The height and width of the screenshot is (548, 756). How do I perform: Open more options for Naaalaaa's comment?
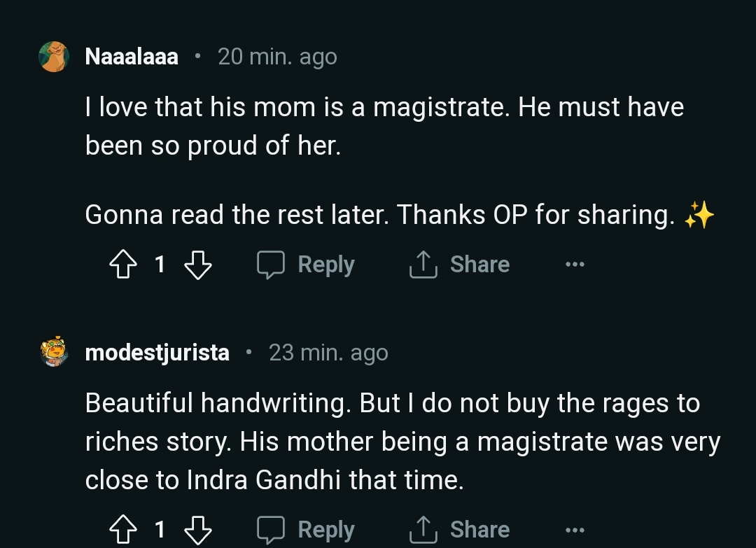coord(574,265)
